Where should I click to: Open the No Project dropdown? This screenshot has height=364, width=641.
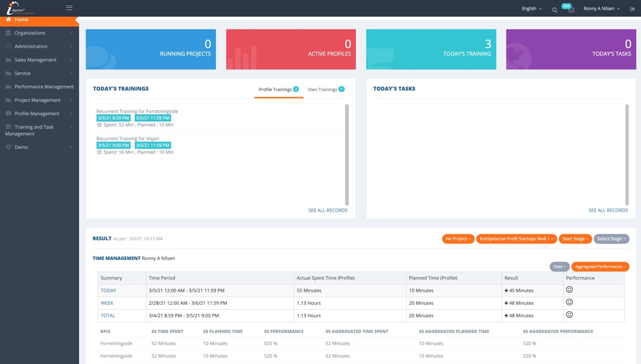point(458,239)
